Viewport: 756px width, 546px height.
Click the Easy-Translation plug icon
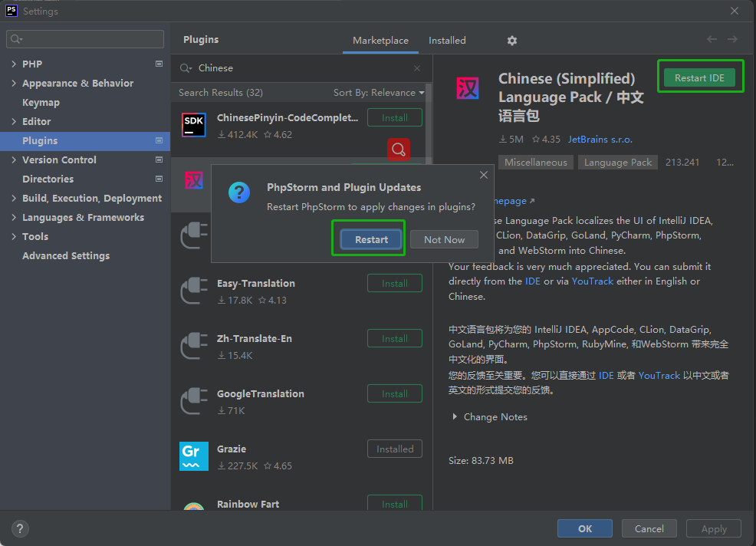tap(194, 291)
